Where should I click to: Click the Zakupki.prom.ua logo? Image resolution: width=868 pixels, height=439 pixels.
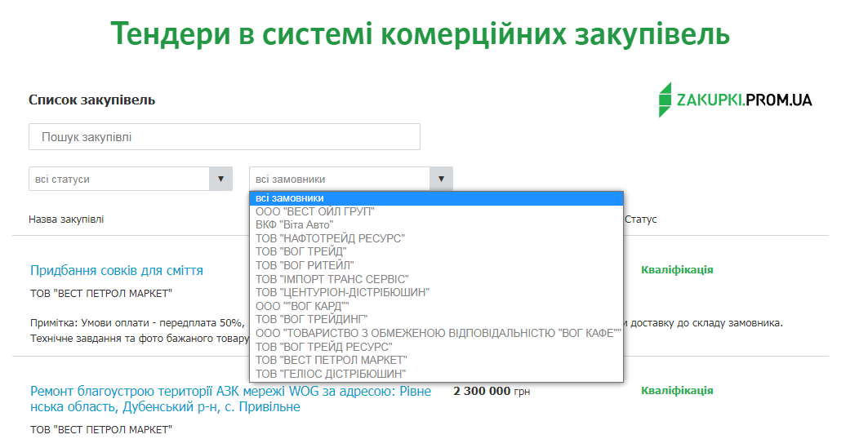pyautogui.click(x=735, y=100)
